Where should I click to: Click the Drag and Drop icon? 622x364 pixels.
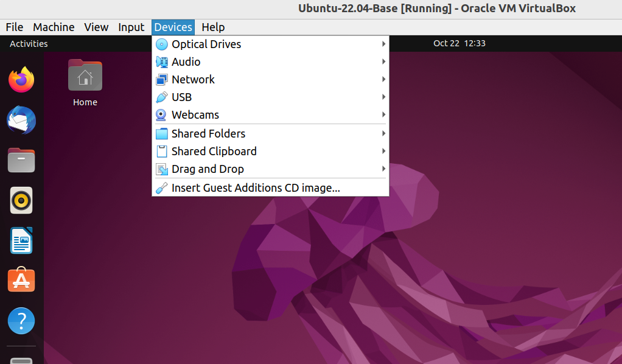(162, 169)
